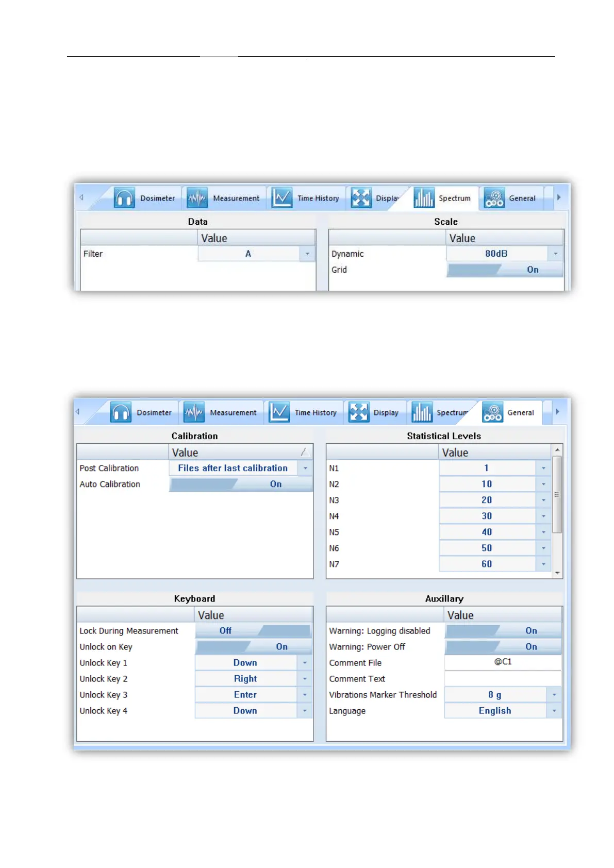Click Time History chart icon in Spectrum panel
The image size is (614, 868).
(x=281, y=198)
